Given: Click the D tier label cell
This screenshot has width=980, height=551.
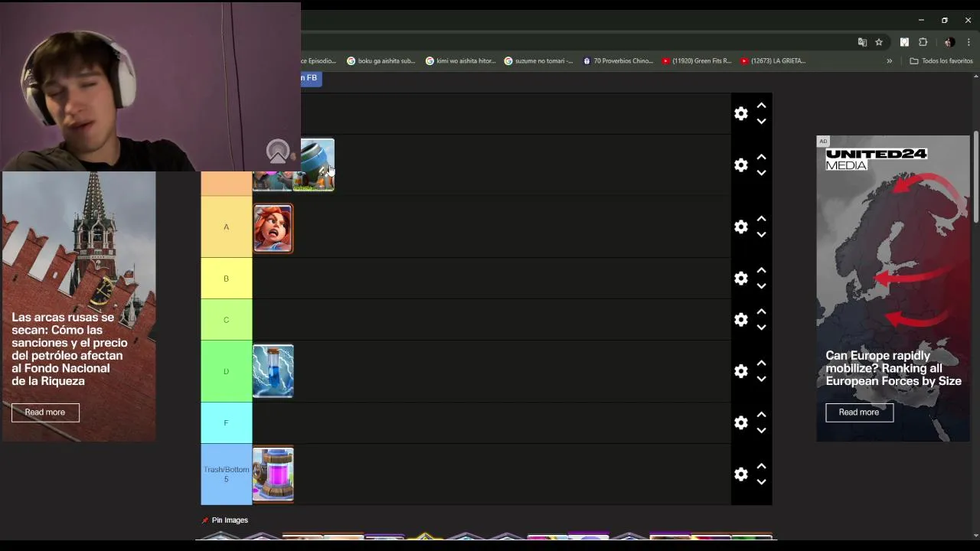Looking at the screenshot, I should (227, 371).
